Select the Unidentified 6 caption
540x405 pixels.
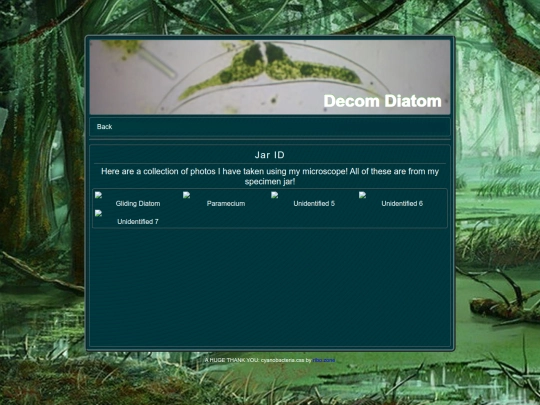point(402,204)
